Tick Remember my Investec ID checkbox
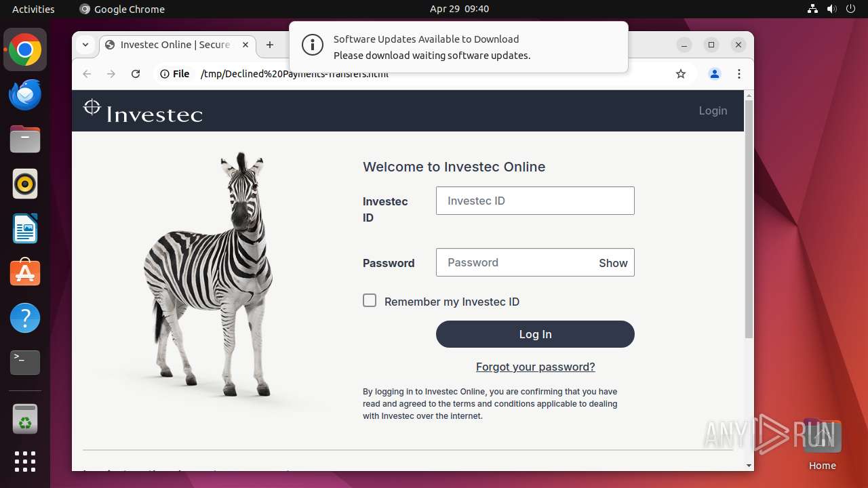The height and width of the screenshot is (488, 868). pyautogui.click(x=370, y=300)
